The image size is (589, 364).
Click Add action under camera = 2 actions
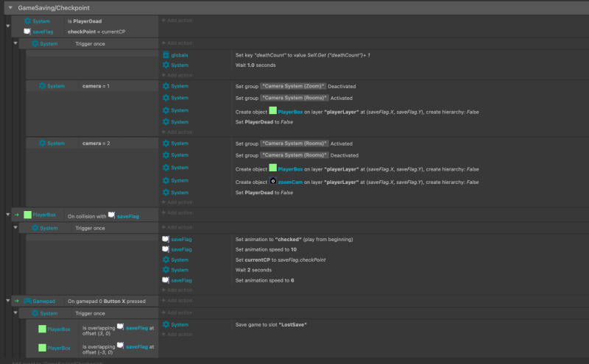[x=177, y=202]
